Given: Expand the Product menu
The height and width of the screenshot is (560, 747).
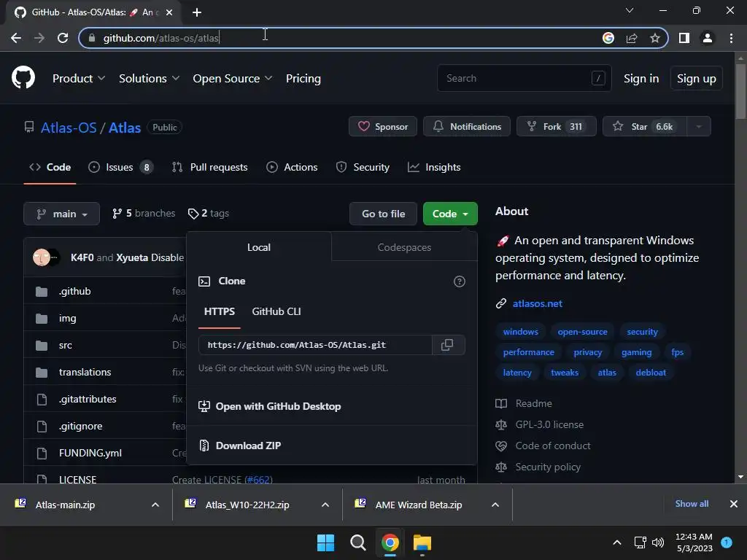Looking at the screenshot, I should (79, 79).
